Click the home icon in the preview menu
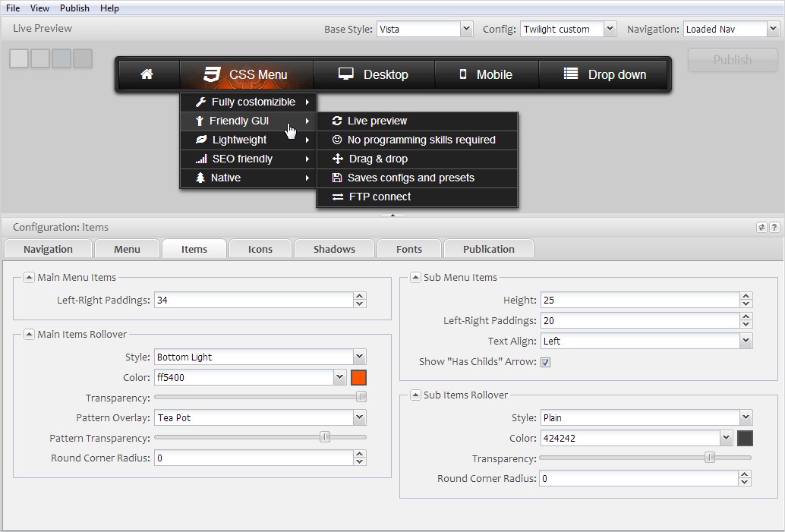 pos(147,74)
